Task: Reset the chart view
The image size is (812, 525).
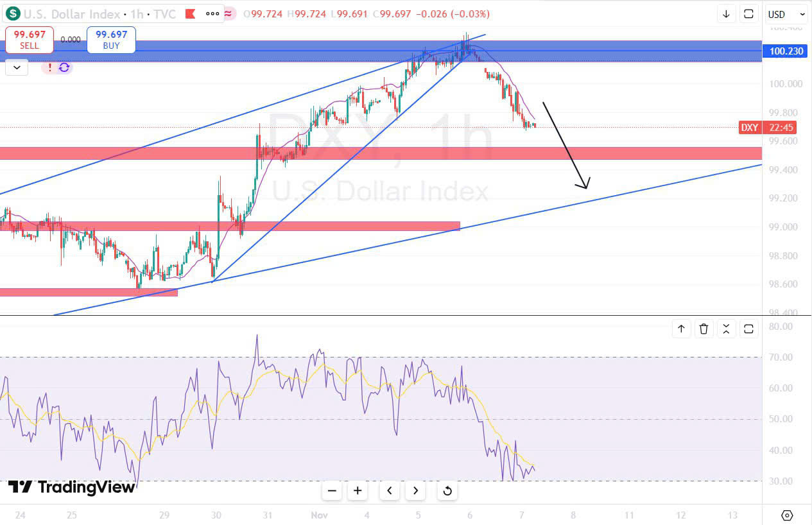Action: pyautogui.click(x=447, y=491)
